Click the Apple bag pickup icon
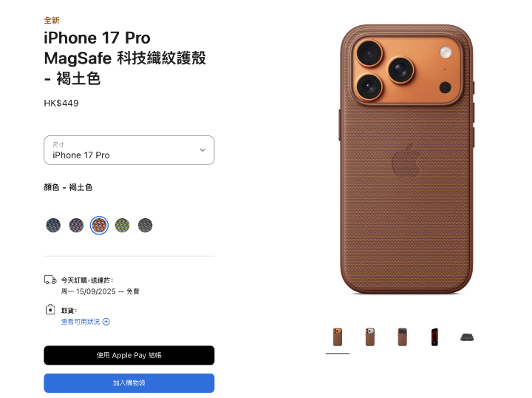The height and width of the screenshot is (398, 532). coord(50,309)
